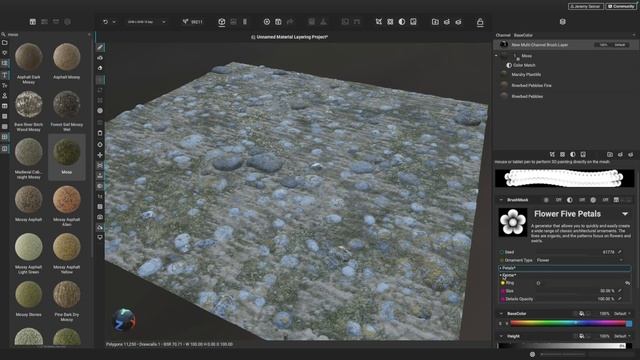Viewport: 640px width, 360px height.
Task: Click the folder icon below the layers list
Action: [x=609, y=154]
